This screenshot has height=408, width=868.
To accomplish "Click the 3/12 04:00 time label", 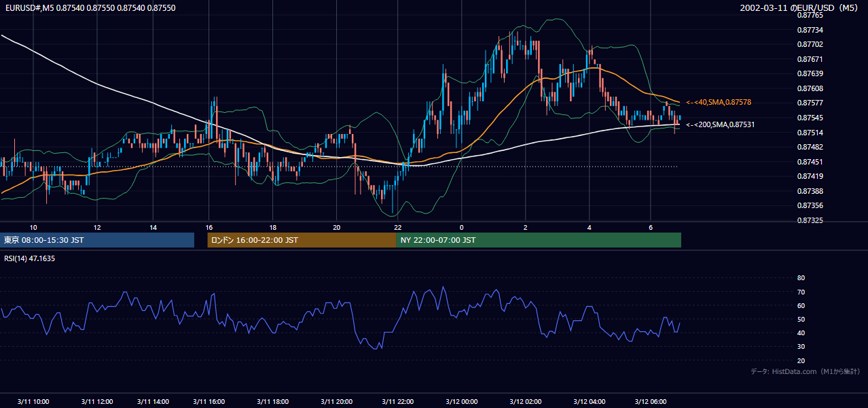I will click(x=589, y=401).
